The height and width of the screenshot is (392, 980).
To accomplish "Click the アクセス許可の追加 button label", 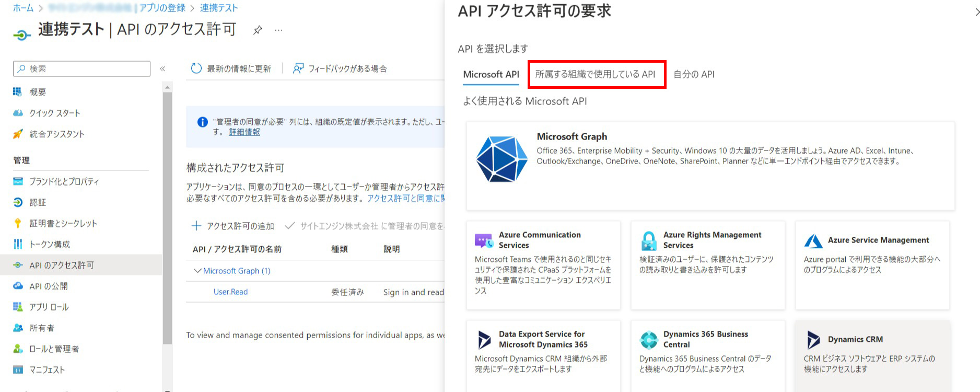I will coord(240,226).
